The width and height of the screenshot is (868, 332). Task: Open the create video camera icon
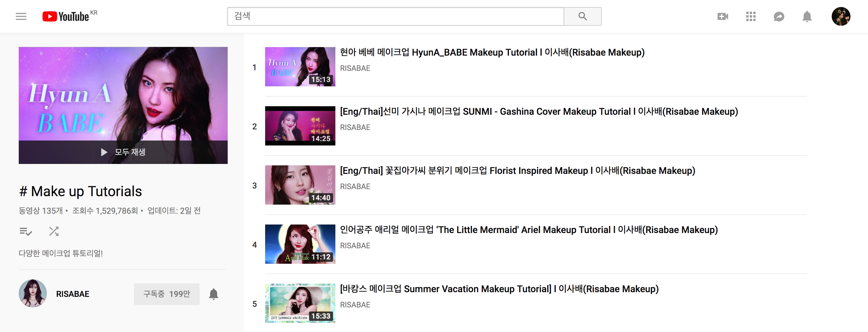(723, 16)
